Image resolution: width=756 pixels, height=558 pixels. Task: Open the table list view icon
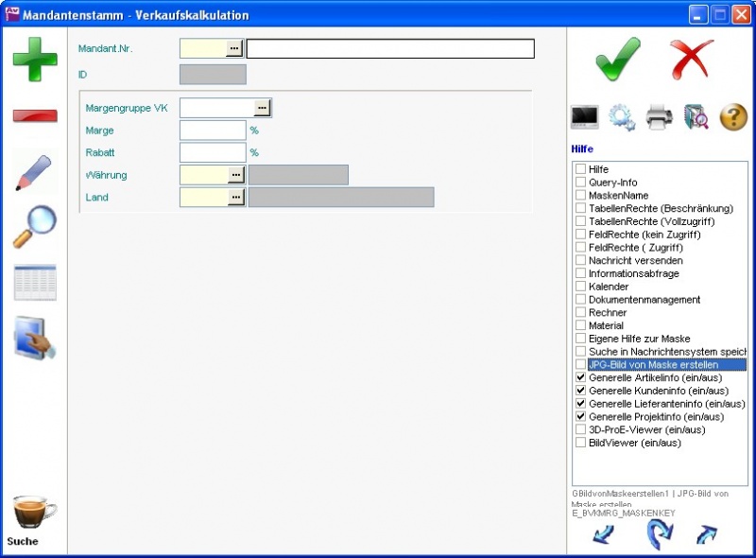pyautogui.click(x=35, y=282)
